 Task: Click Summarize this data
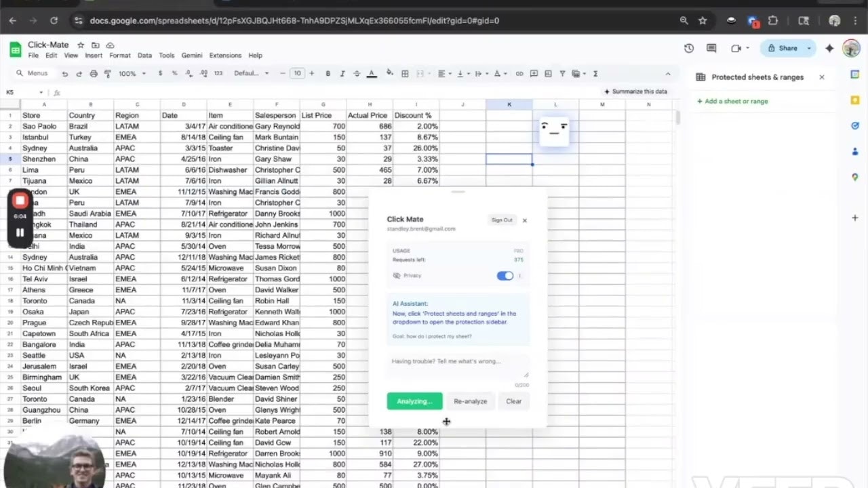point(635,91)
